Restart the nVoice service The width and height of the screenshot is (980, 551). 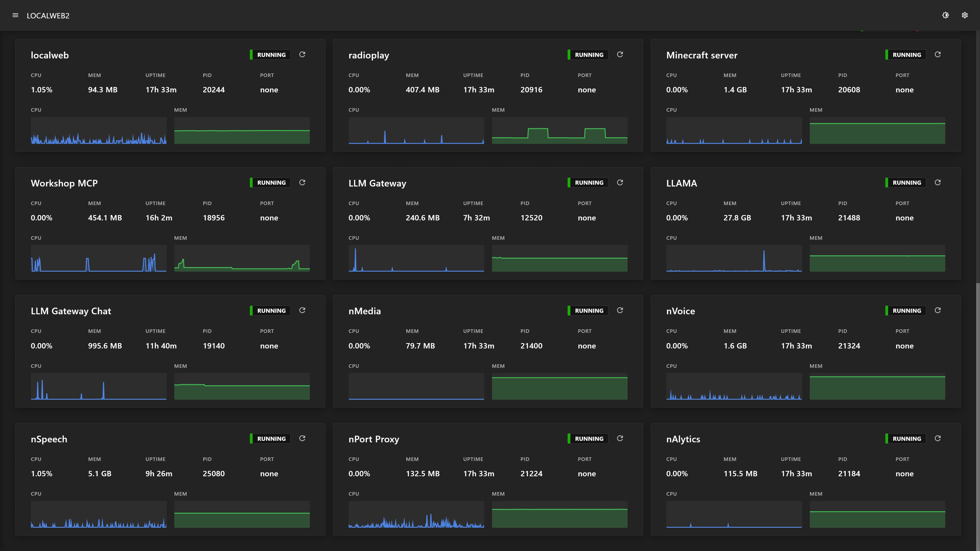click(937, 310)
